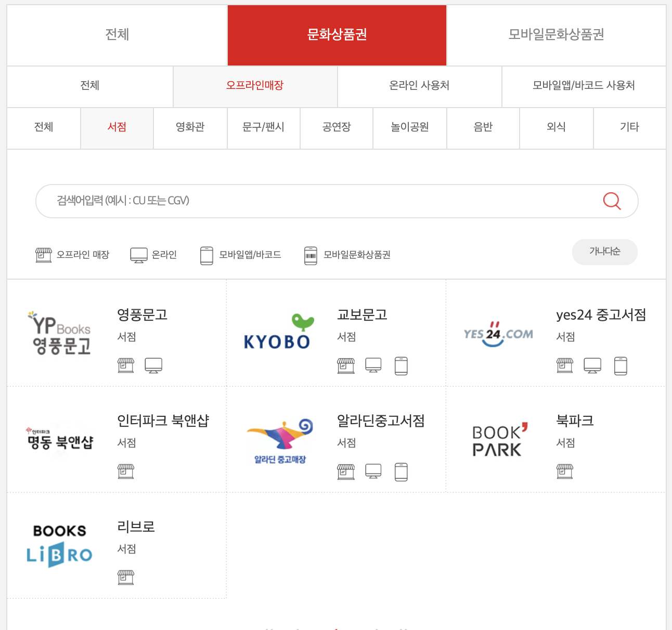Select the 영화관 category
This screenshot has height=630, width=672.
tap(190, 128)
